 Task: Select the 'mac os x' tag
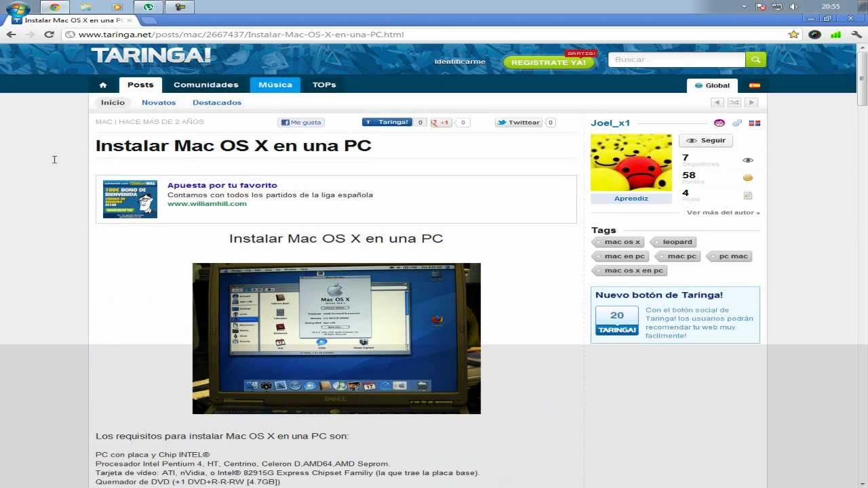pos(618,242)
